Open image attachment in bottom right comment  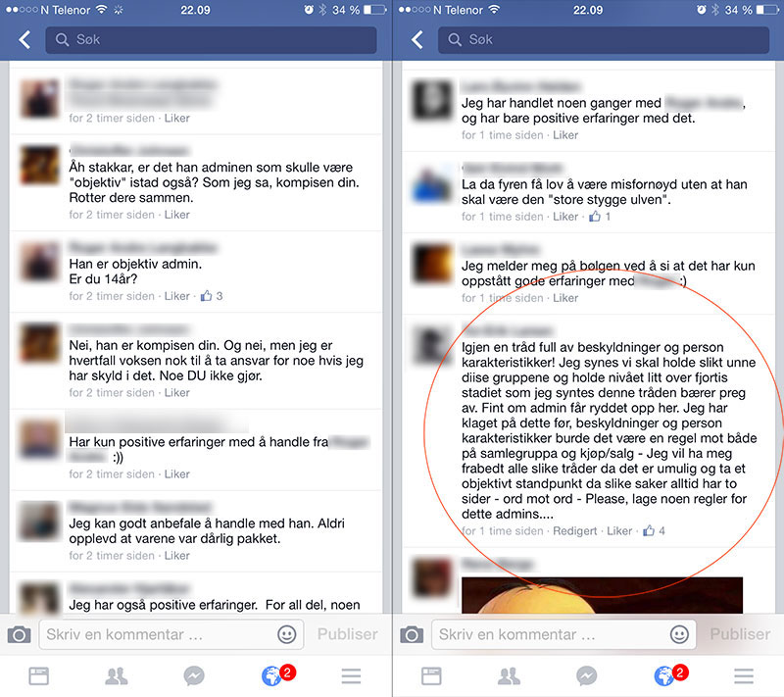click(602, 595)
